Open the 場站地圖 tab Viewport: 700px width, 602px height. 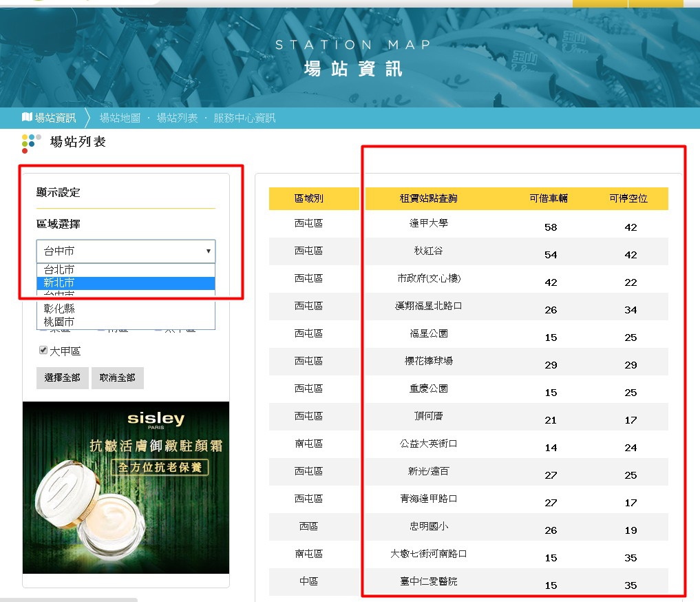[x=120, y=118]
